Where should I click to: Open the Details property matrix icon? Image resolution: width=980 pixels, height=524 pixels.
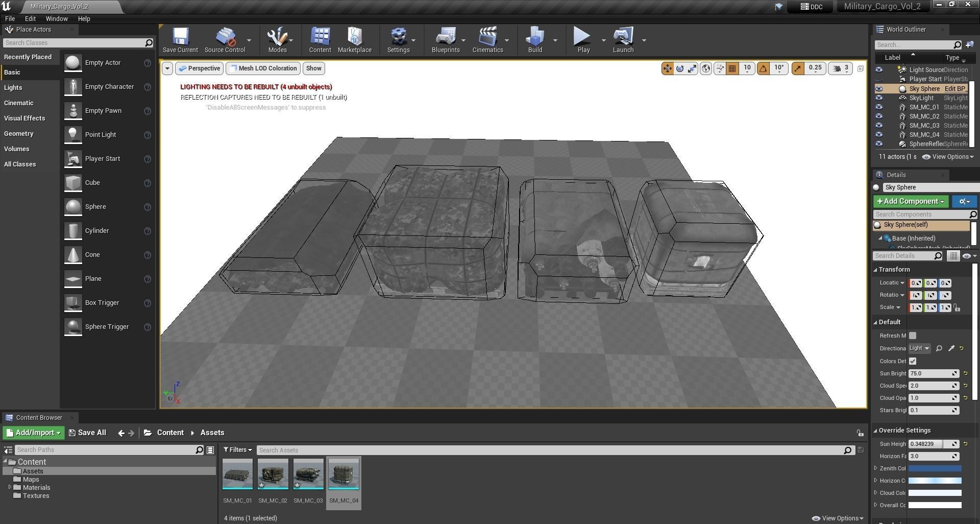pyautogui.click(x=953, y=256)
